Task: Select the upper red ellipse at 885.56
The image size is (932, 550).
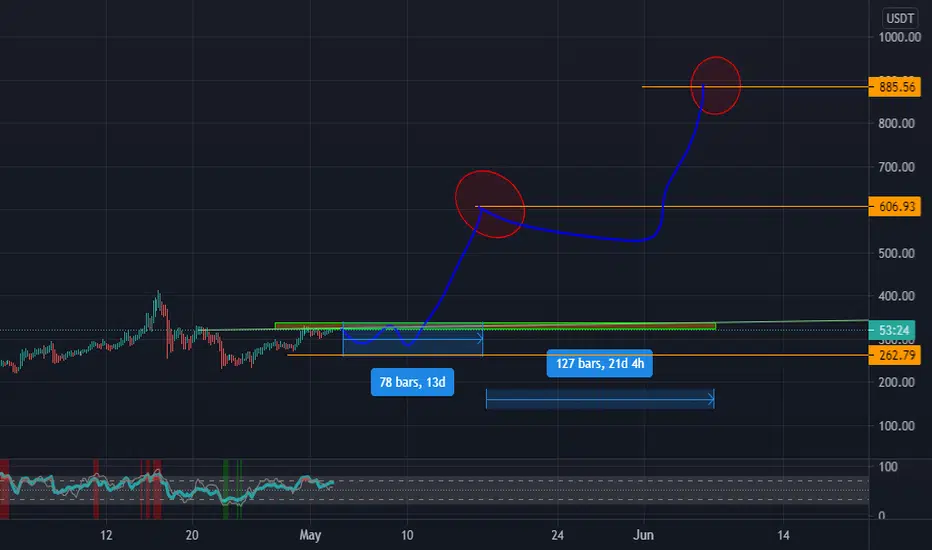Action: [x=716, y=86]
